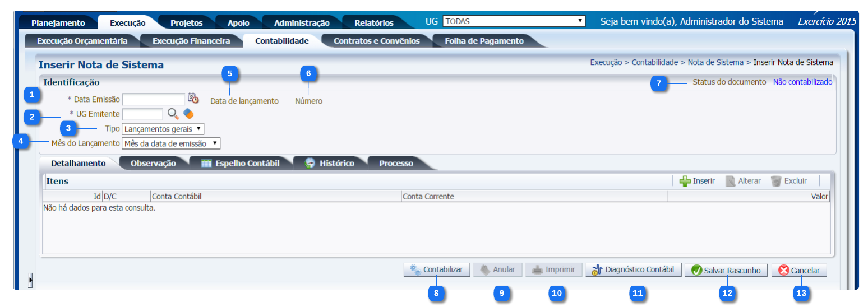This screenshot has height=307, width=868.
Task: Open the Histórico tab
Action: 330,164
